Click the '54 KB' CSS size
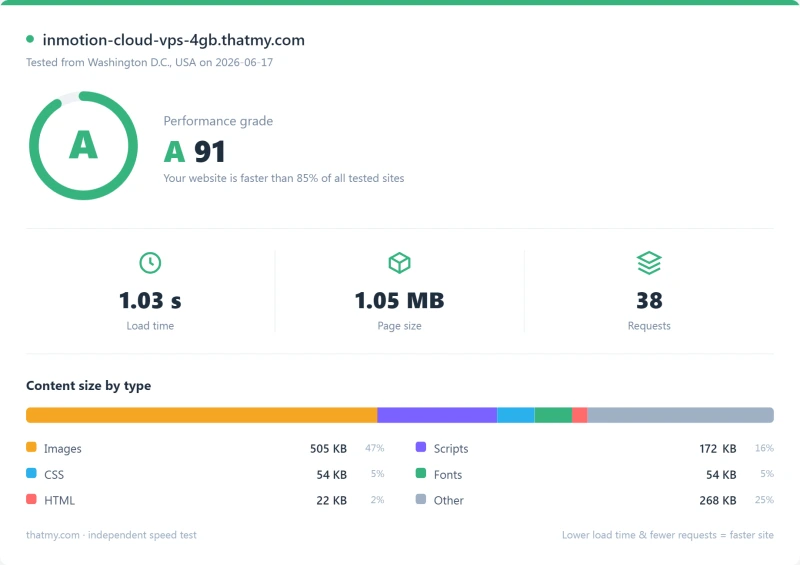The width and height of the screenshot is (800, 565). (x=332, y=475)
